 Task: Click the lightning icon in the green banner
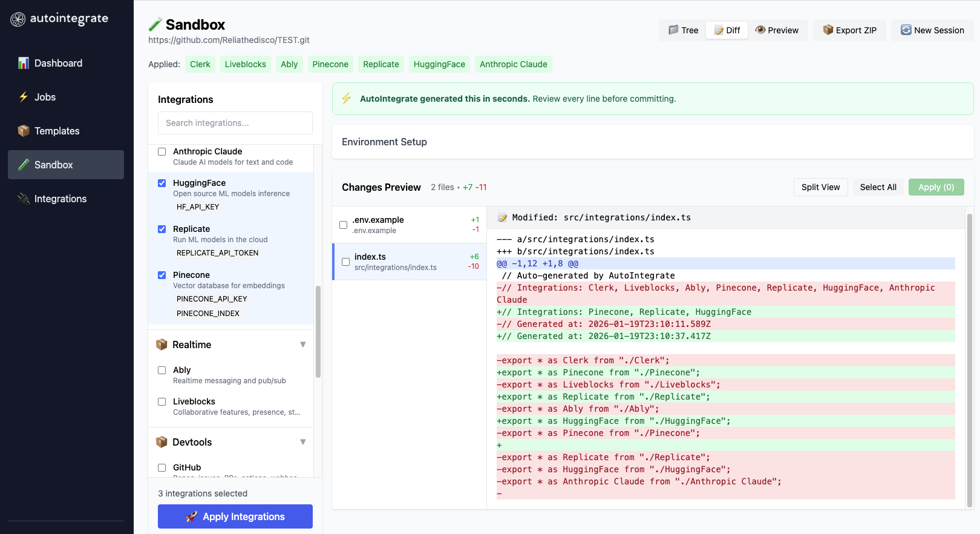[347, 98]
